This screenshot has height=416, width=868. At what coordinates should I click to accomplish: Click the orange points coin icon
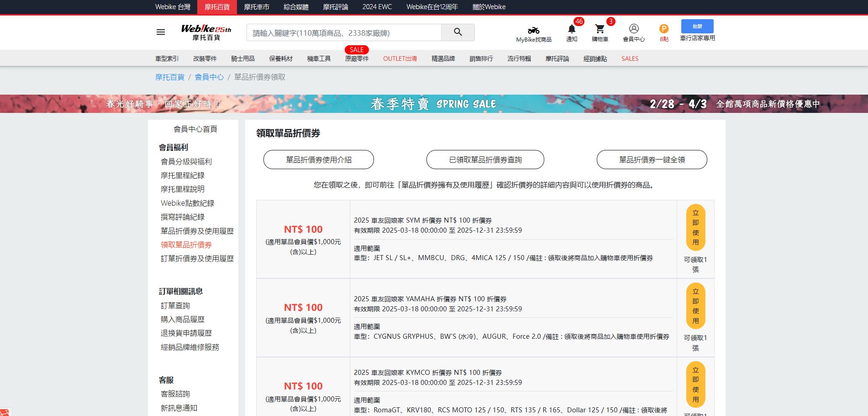pyautogui.click(x=663, y=29)
